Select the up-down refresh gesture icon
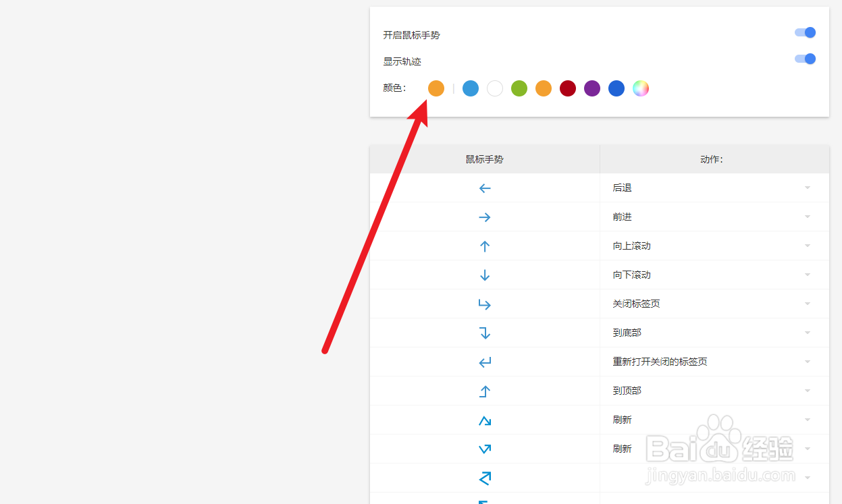Viewport: 842px width, 504px height. click(x=485, y=419)
